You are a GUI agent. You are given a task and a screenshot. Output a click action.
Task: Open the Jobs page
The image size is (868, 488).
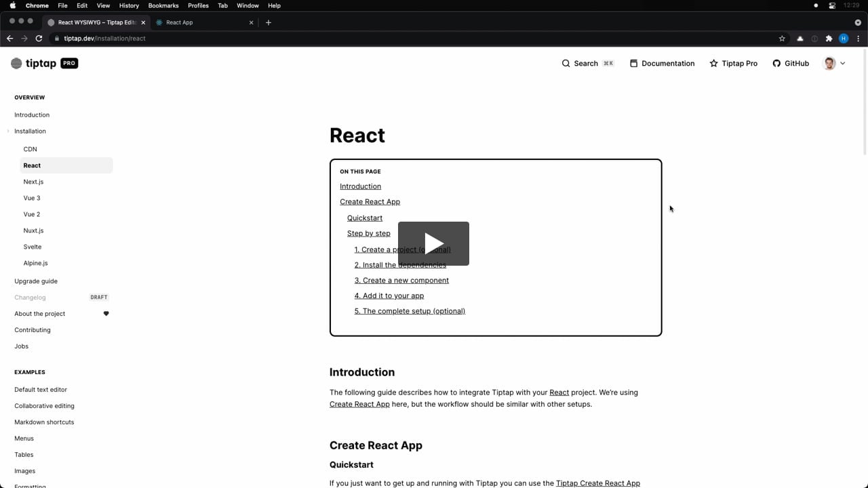coord(22,346)
